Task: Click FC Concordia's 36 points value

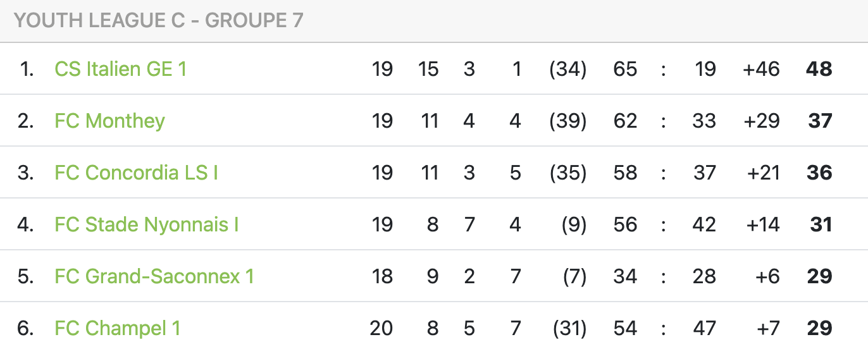Action: pos(819,173)
